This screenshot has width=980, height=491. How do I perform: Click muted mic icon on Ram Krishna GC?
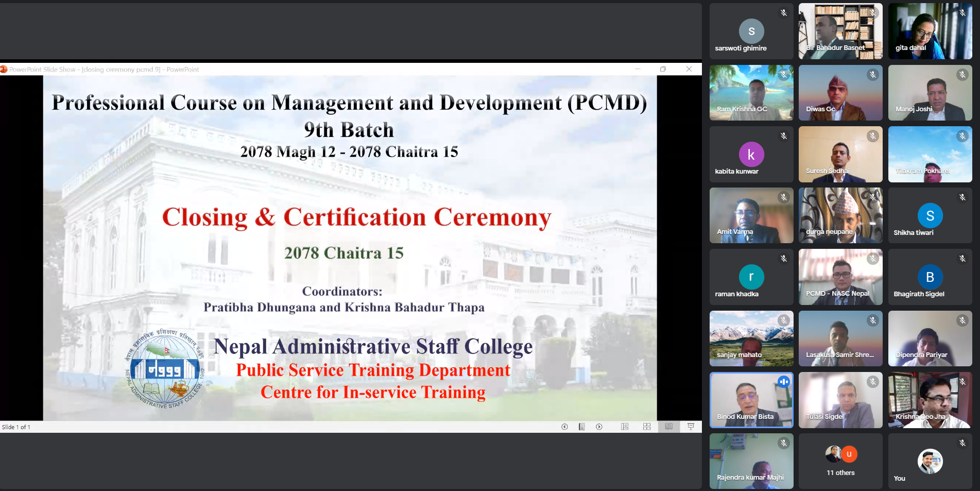(x=784, y=75)
